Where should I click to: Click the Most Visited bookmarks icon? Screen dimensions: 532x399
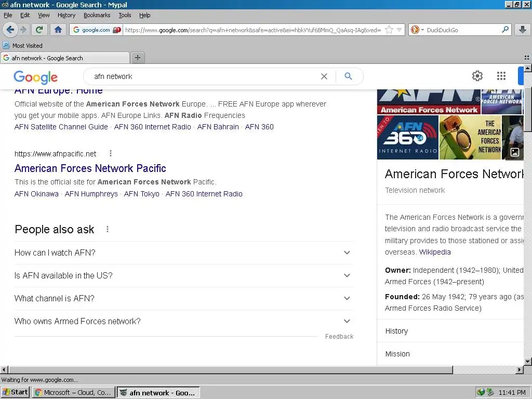point(6,46)
